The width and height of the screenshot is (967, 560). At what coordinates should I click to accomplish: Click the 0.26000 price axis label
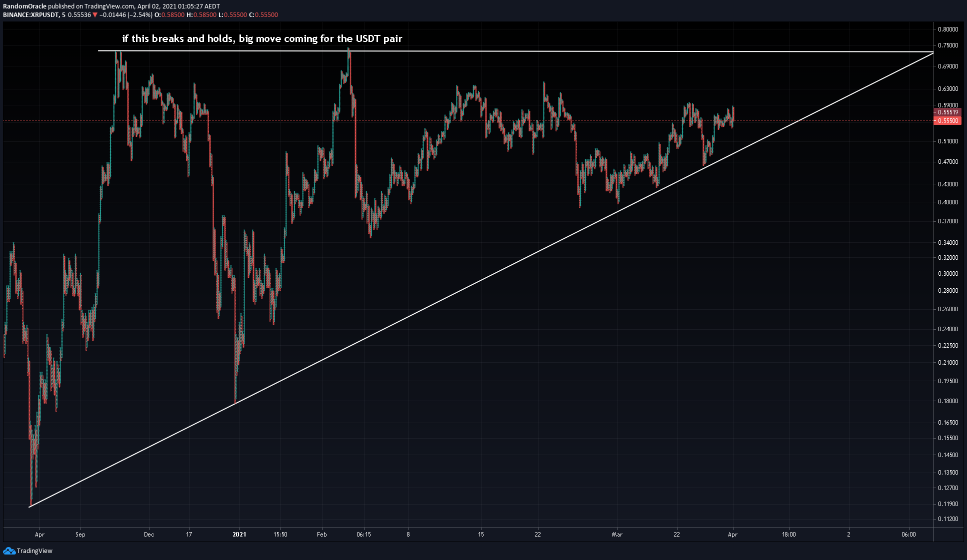point(948,309)
